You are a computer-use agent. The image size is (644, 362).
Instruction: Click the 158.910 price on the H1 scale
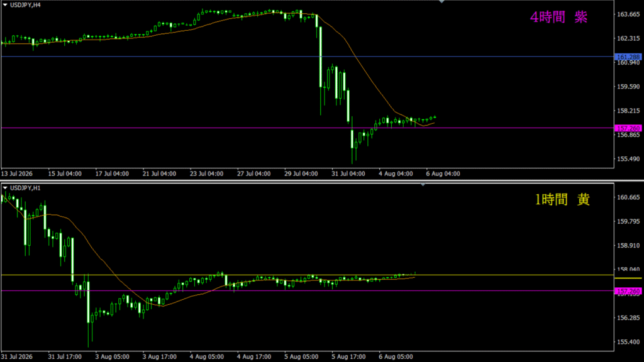tap(628, 246)
